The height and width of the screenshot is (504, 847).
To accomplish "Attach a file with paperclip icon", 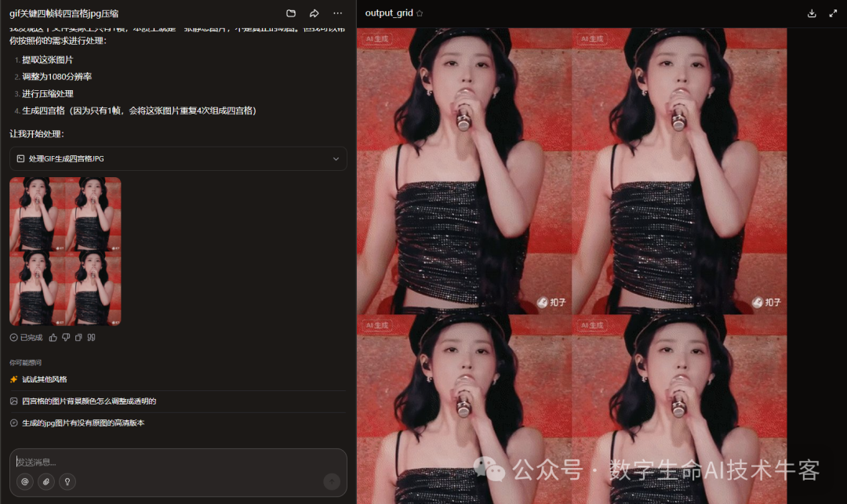I will pos(46,481).
